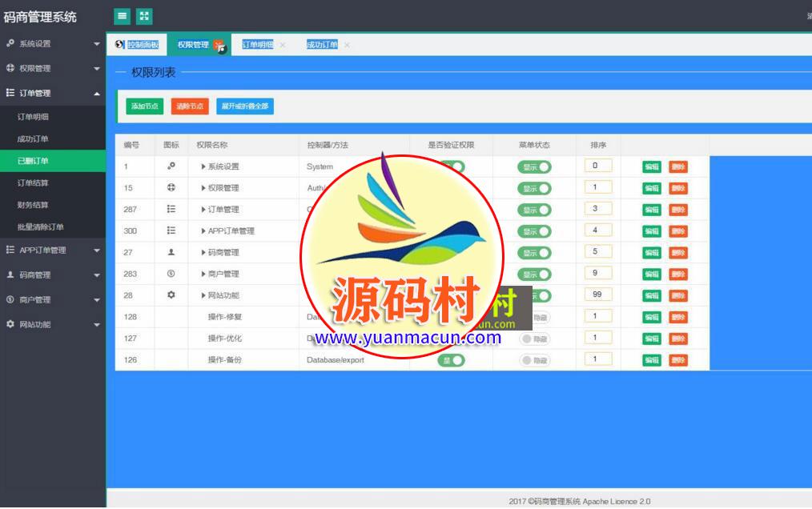The width and height of the screenshot is (812, 509).
Task: Close the 成功订单 tab
Action: click(347, 45)
